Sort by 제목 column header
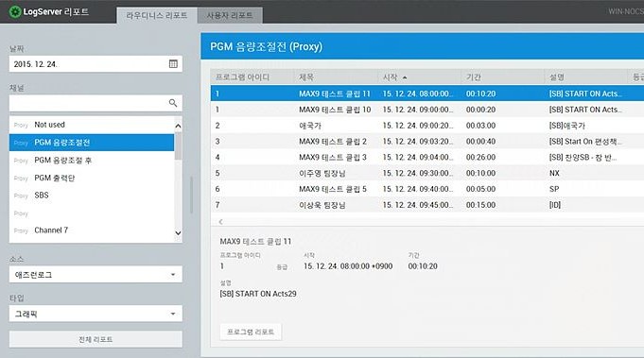 pos(336,77)
